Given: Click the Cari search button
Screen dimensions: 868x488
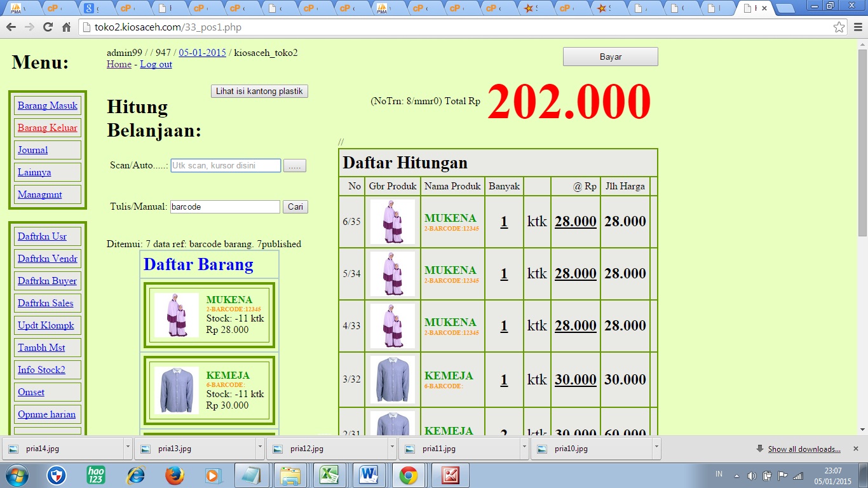Looking at the screenshot, I should pyautogui.click(x=295, y=207).
